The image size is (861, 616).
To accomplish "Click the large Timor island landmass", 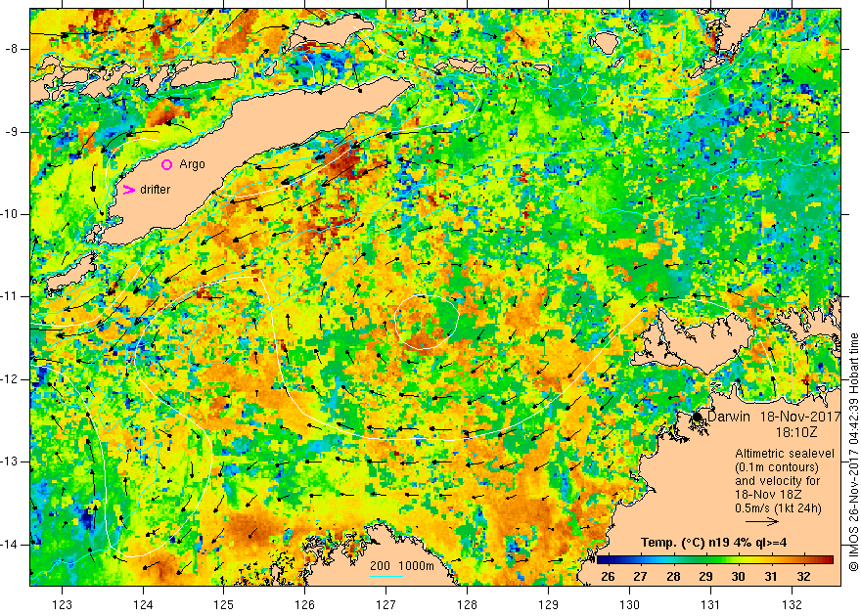I will coord(258,159).
